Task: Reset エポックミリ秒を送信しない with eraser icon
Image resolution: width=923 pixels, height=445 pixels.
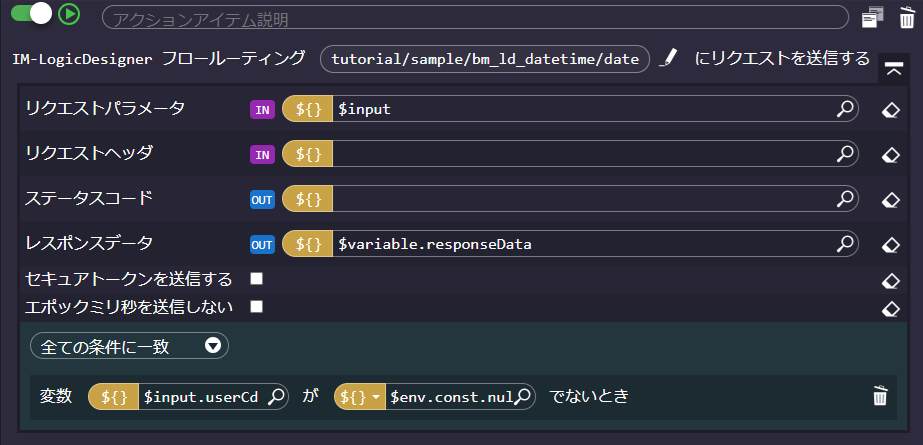Action: point(891,308)
